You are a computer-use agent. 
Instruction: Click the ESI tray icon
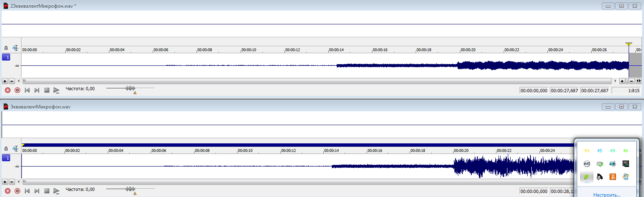pos(587,164)
